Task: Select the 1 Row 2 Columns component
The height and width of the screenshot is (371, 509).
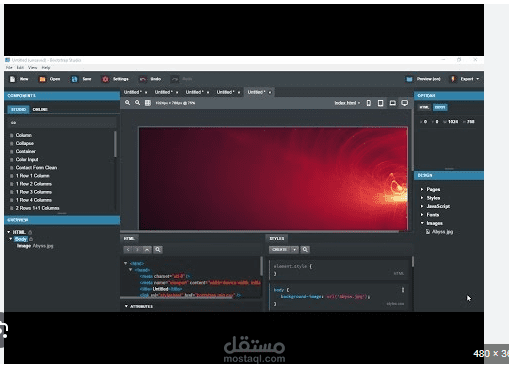Action: click(34, 184)
